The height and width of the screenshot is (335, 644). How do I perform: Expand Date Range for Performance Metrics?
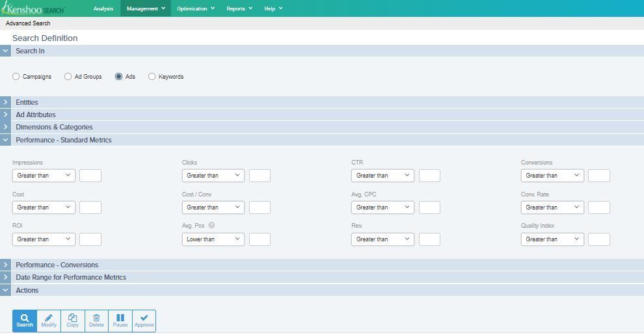5,277
